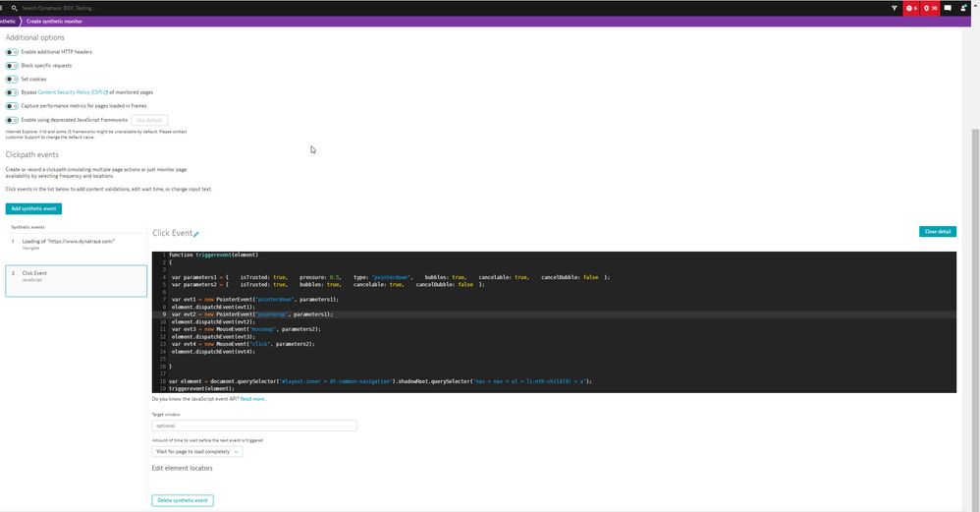Toggle Enable using deprecated JavaScript frameworks
The image size is (980, 512).
click(x=12, y=120)
